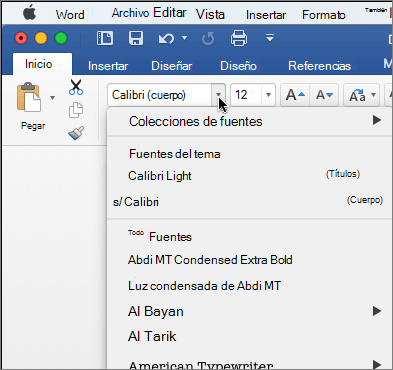Expand the Al Bayan font submenu arrow
393x370 pixels.
(377, 311)
